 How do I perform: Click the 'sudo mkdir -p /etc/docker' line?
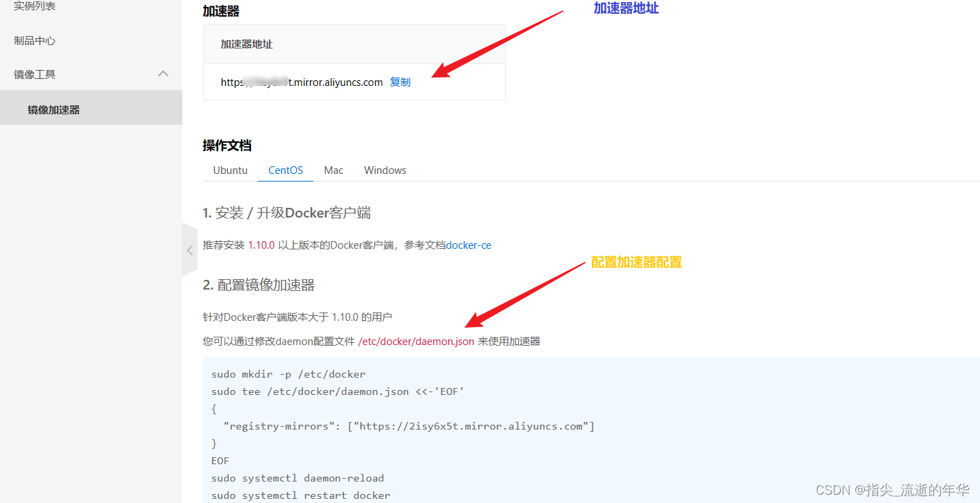(x=288, y=374)
